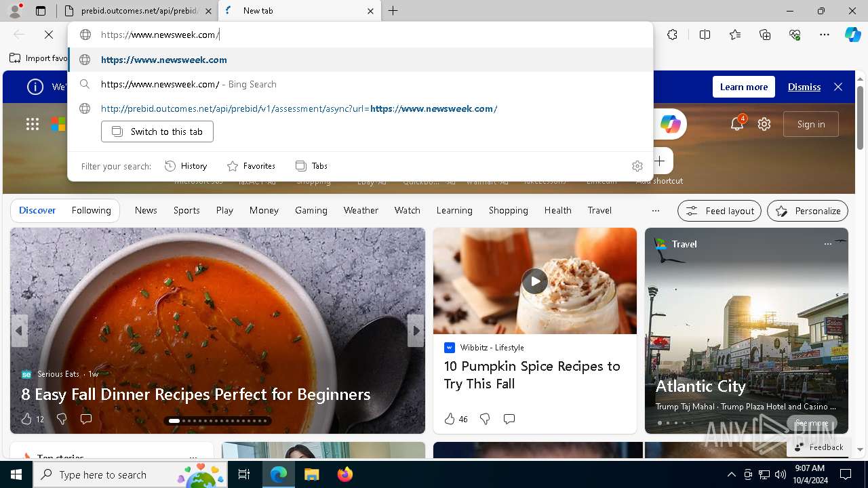The image size is (868, 488).
Task: Click the Feedback button
Action: coord(818,447)
